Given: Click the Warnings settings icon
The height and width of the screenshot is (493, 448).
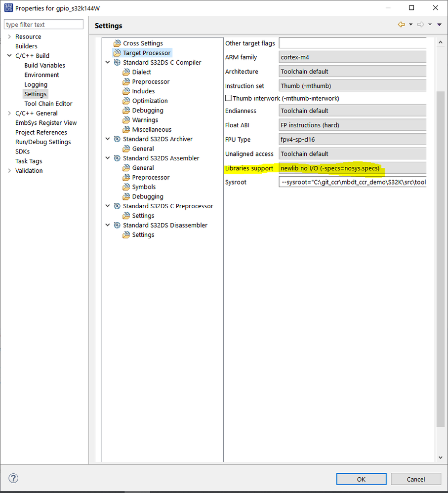Looking at the screenshot, I should point(126,120).
